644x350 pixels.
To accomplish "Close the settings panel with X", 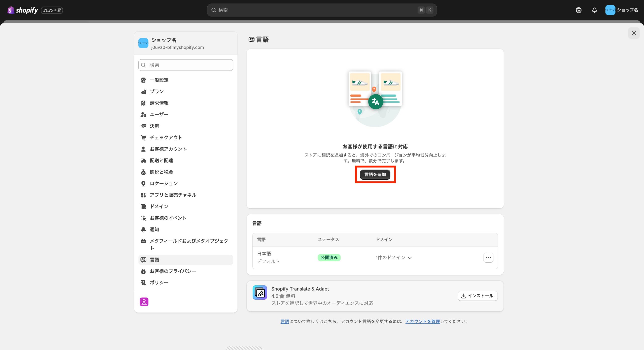I will coord(634,33).
